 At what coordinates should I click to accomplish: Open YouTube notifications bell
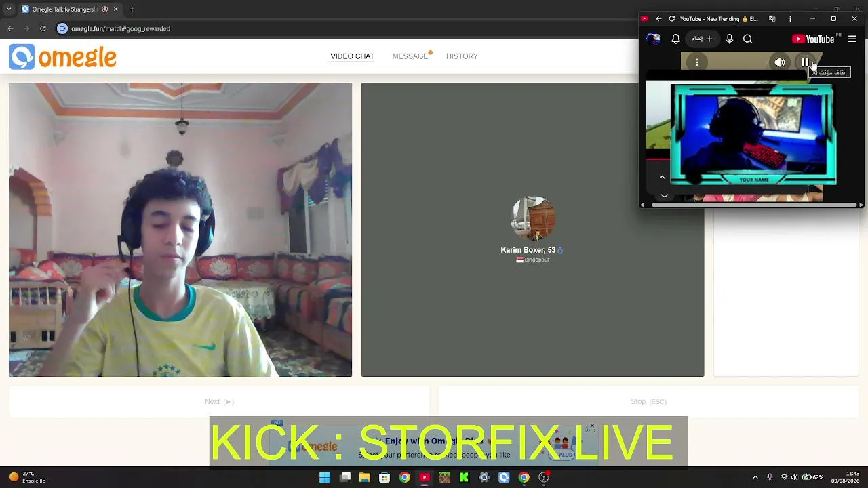(675, 39)
